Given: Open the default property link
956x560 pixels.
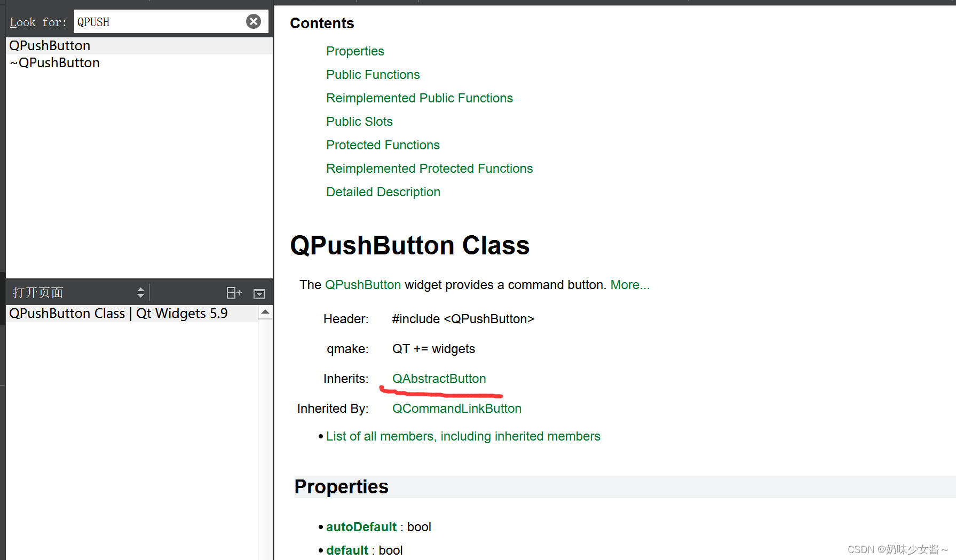Looking at the screenshot, I should coord(347,550).
